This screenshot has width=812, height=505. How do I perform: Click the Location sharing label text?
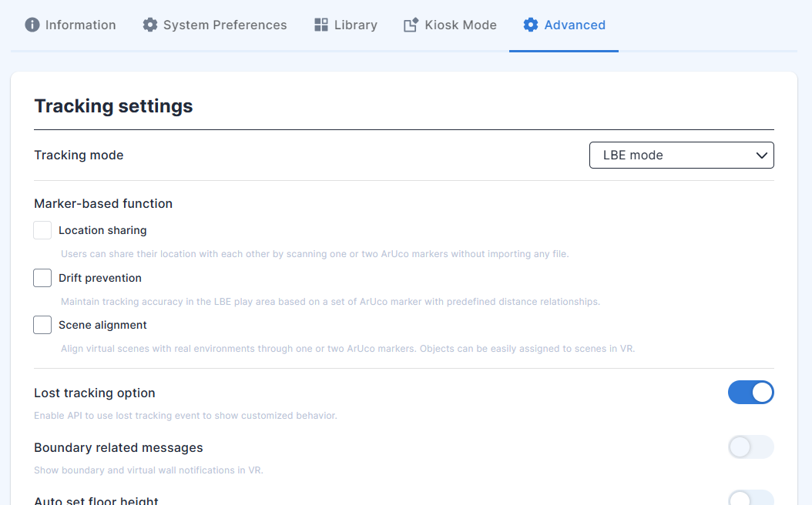[x=102, y=230]
